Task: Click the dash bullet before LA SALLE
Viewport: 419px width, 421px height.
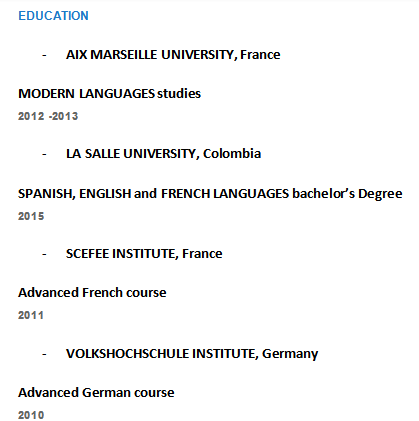Action: tap(44, 154)
